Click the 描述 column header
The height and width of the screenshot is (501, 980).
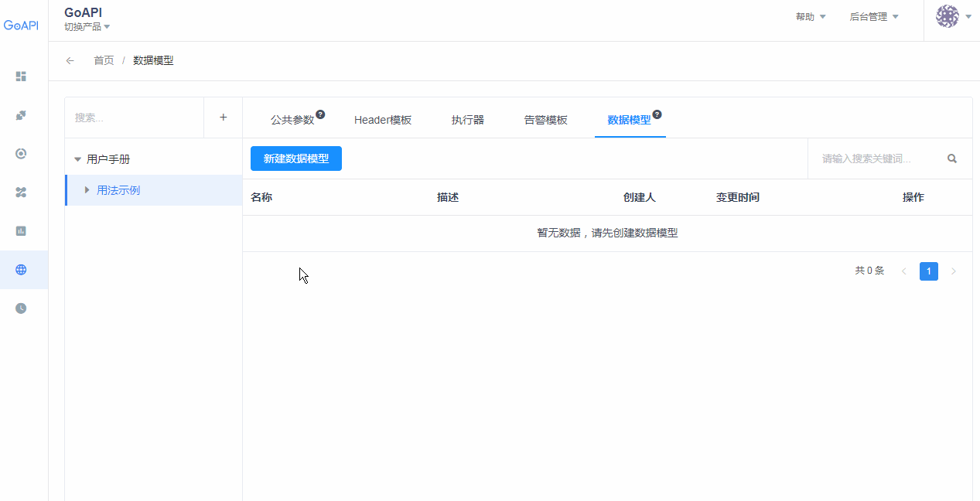[448, 197]
